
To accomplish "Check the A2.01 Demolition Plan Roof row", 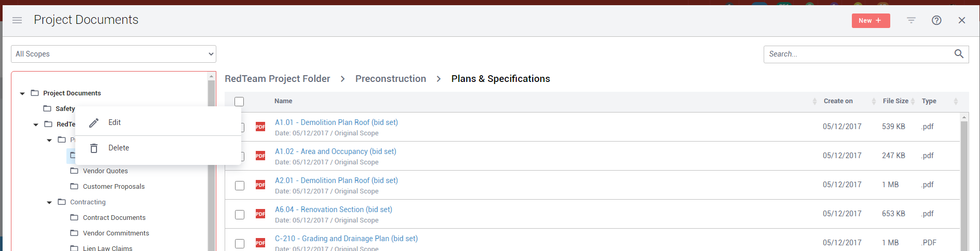I will pyautogui.click(x=240, y=185).
